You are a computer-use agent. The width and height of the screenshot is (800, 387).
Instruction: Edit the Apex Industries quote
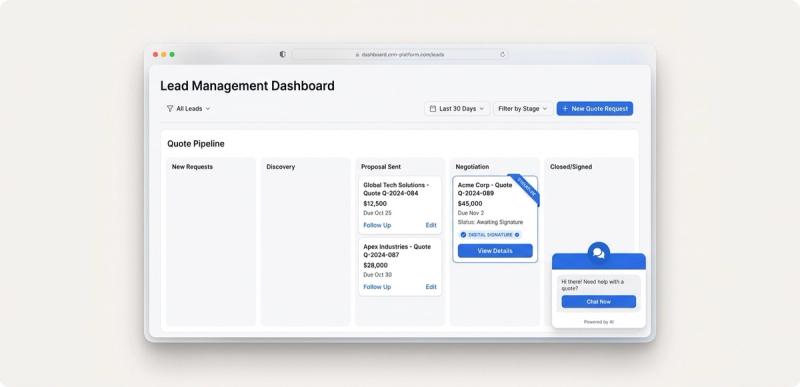[431, 287]
